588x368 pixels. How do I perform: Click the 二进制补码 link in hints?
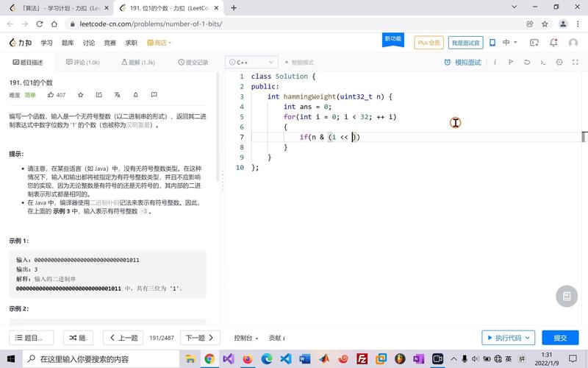104,203
